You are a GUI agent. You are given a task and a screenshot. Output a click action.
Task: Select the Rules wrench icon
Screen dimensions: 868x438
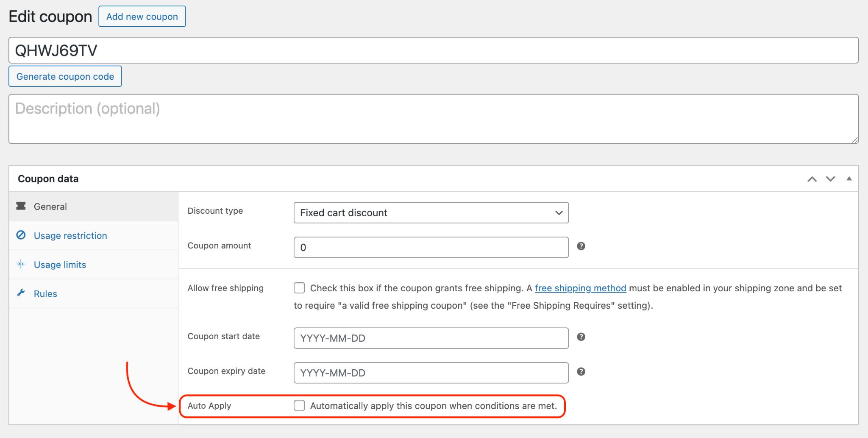(x=21, y=293)
